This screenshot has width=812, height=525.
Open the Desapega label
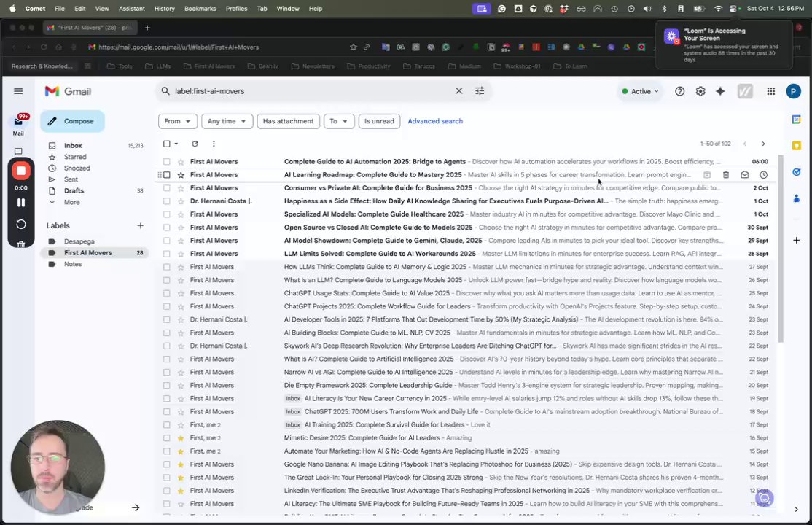(79, 241)
